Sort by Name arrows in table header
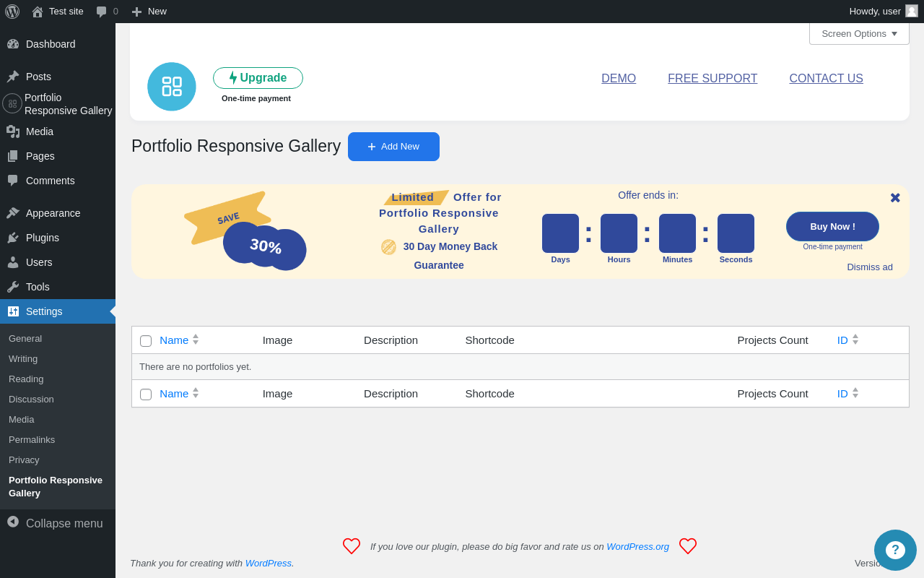This screenshot has height=578, width=924. (196, 340)
